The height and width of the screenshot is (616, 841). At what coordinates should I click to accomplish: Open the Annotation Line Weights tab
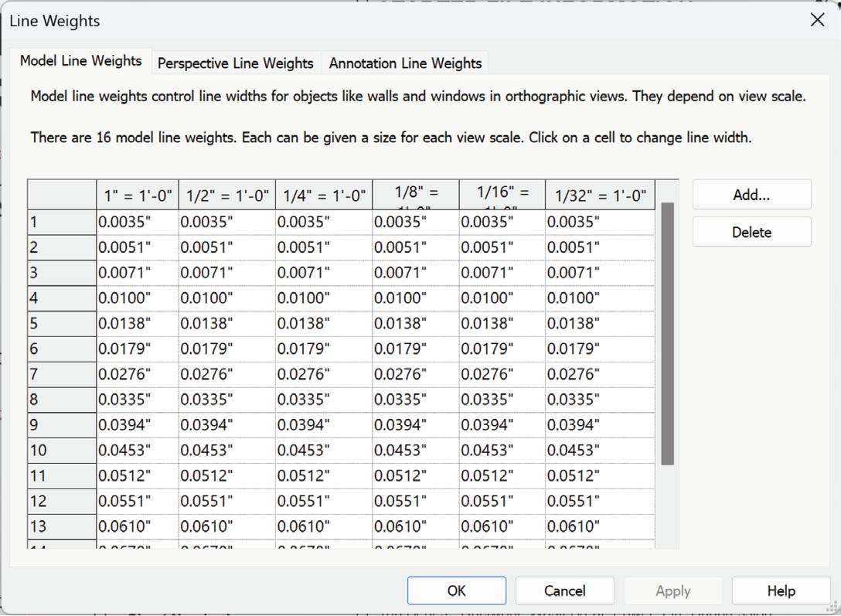405,63
